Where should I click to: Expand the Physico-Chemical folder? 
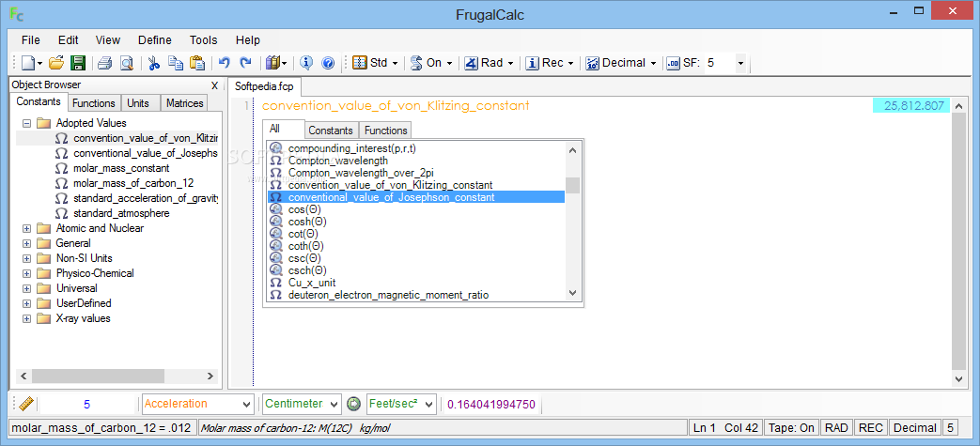[27, 273]
